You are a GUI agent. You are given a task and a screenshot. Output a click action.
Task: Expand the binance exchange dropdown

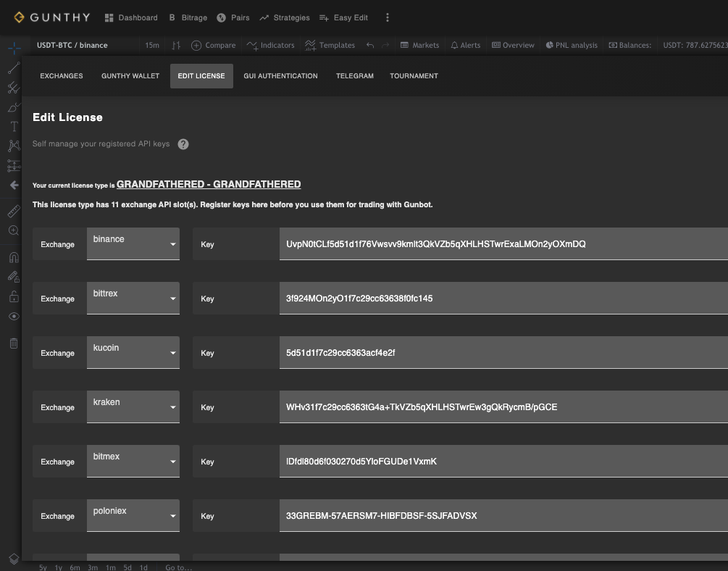(x=133, y=244)
